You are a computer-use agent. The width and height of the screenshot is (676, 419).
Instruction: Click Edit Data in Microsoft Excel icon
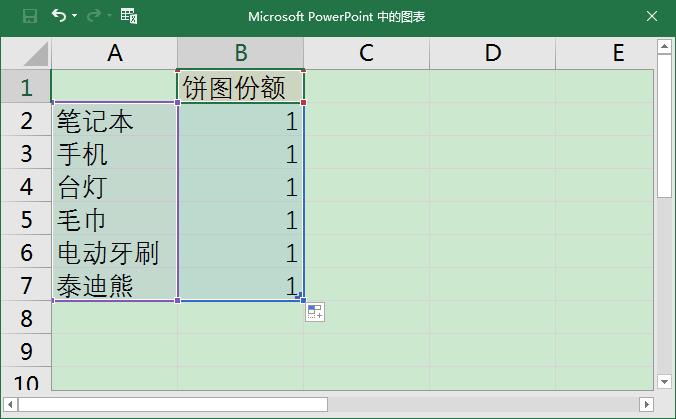coord(128,16)
